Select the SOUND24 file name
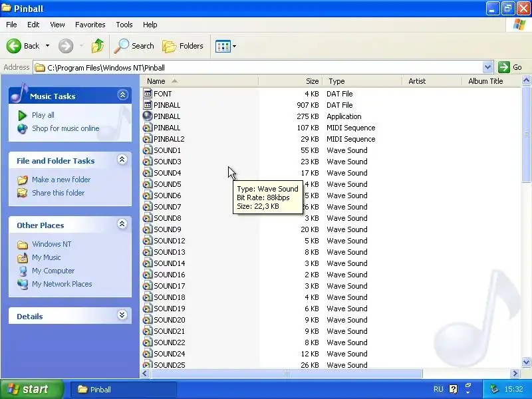 click(170, 354)
